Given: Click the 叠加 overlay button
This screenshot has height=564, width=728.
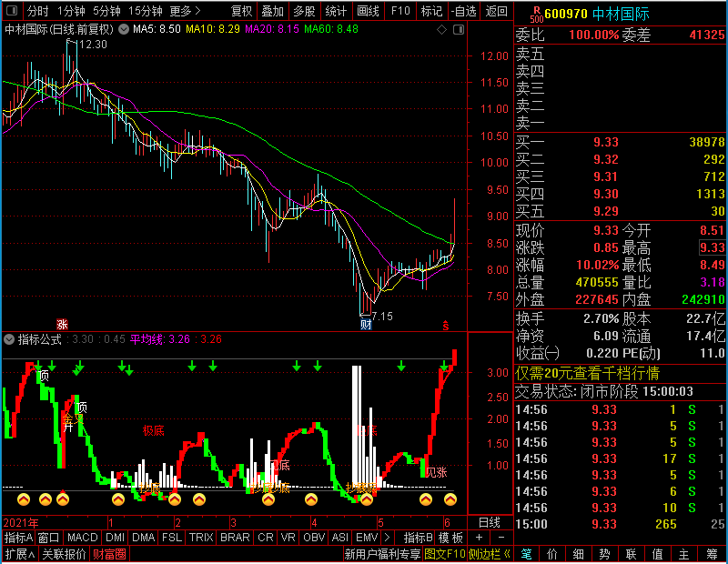Looking at the screenshot, I should 272,11.
